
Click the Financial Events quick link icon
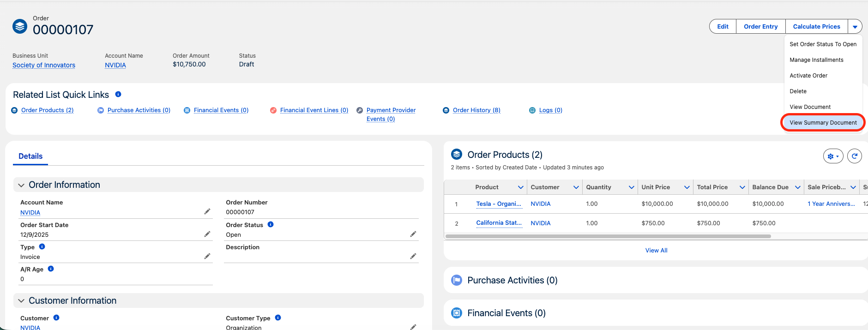tap(187, 110)
